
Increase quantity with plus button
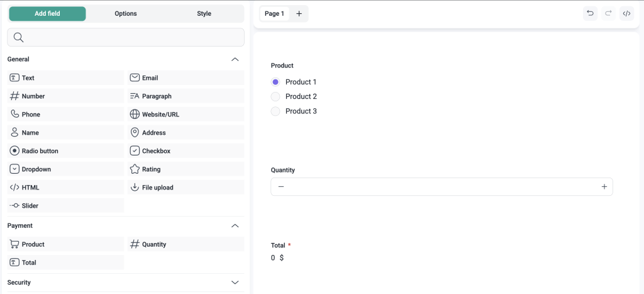click(604, 187)
